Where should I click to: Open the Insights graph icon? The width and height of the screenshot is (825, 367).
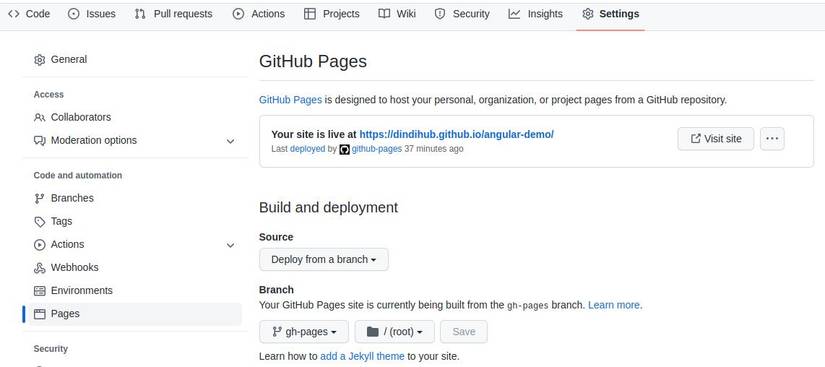[x=514, y=14]
